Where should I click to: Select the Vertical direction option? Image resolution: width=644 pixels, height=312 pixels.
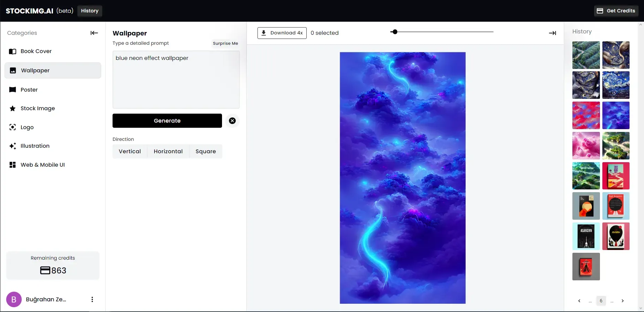129,151
